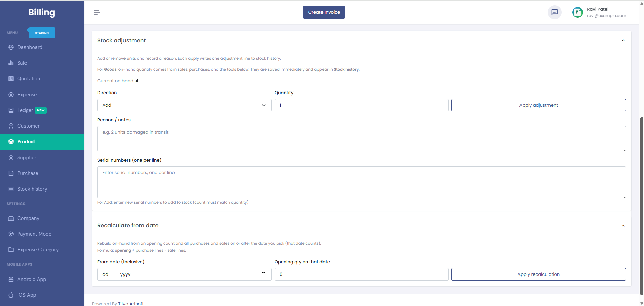Click the Sale chart icon
Viewport: 644px width, 306px height.
coord(11,63)
